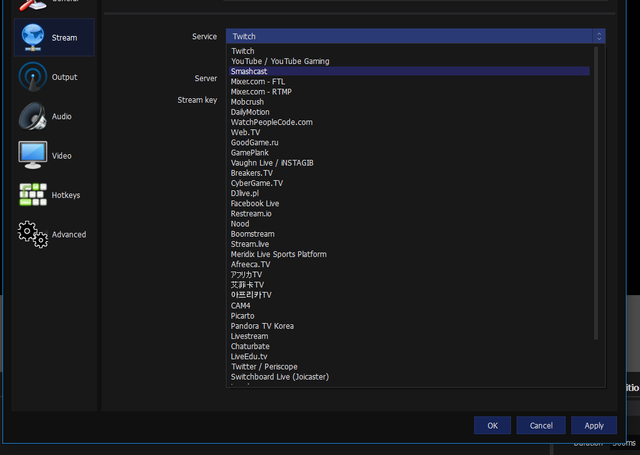The width and height of the screenshot is (640, 455).
Task: Confirm settings with OK button
Action: (492, 426)
